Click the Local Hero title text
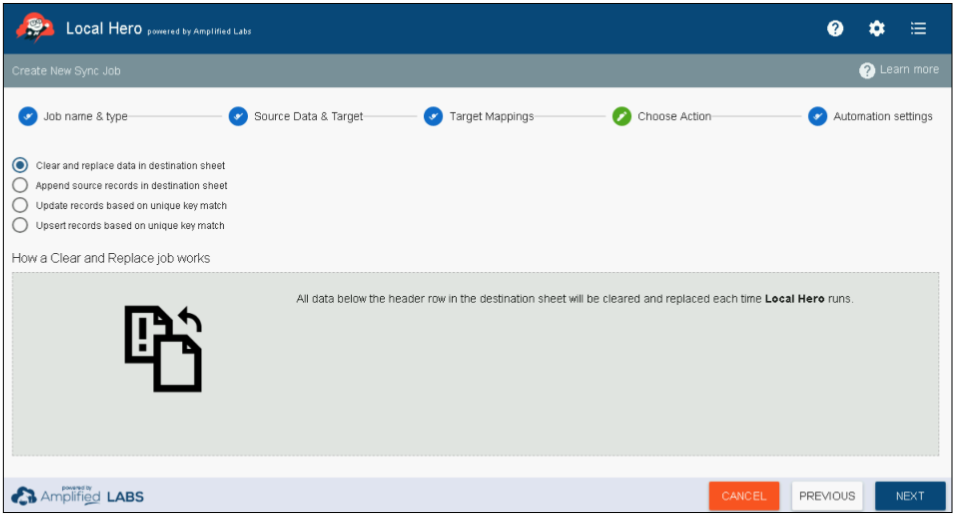955x516 pixels. (104, 29)
